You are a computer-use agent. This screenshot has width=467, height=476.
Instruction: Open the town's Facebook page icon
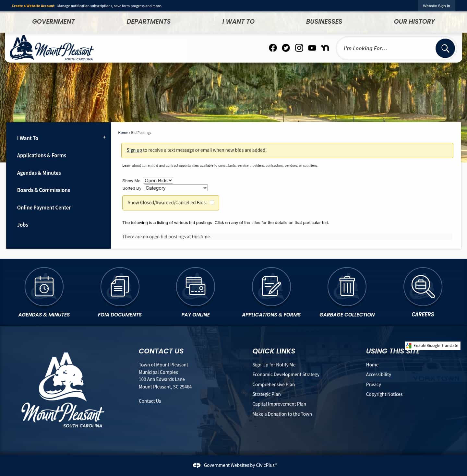[273, 48]
